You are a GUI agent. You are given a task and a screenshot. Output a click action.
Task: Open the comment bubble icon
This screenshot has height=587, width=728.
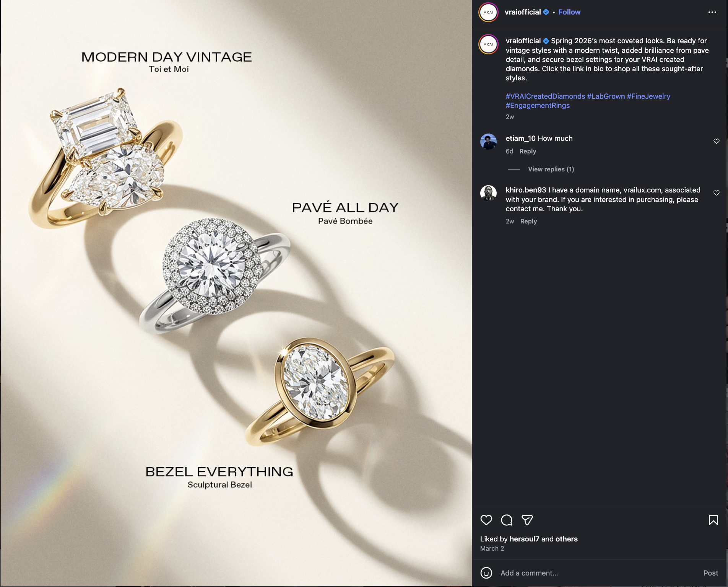(507, 520)
